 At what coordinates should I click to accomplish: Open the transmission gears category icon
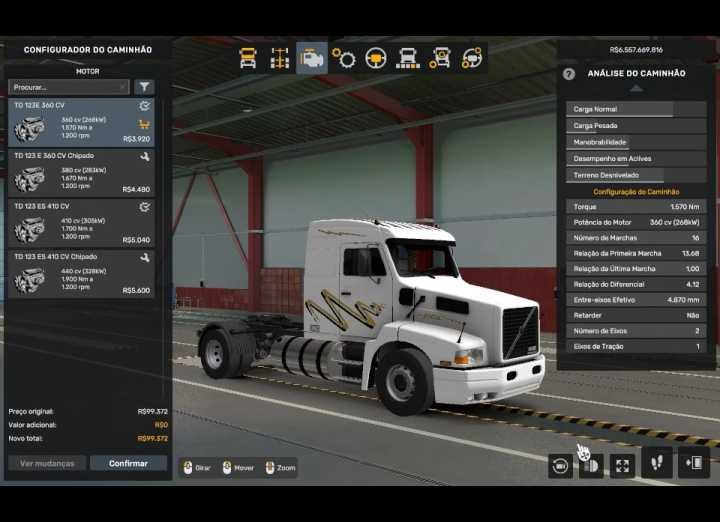(x=343, y=58)
